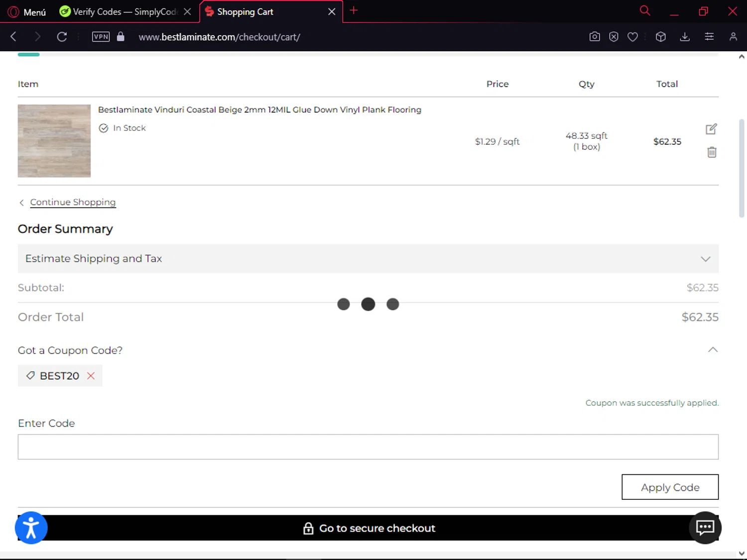
Task: Remove the BEST20 coupon code
Action: 91,376
